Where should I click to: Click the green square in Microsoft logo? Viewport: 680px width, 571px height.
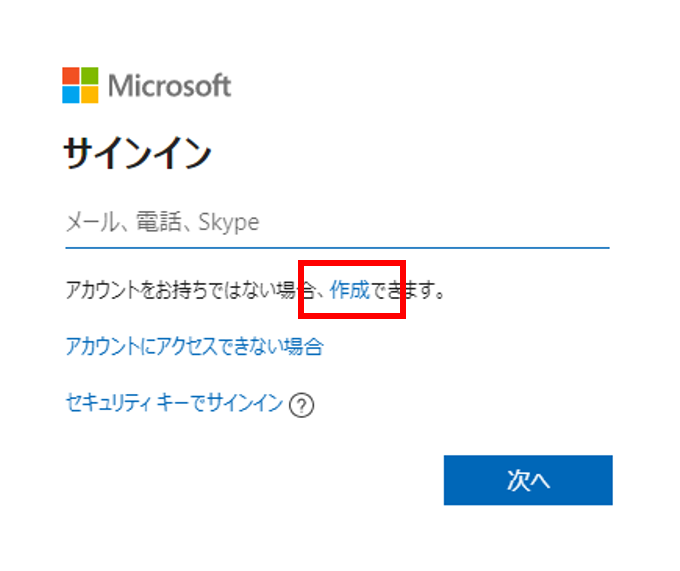click(90, 77)
